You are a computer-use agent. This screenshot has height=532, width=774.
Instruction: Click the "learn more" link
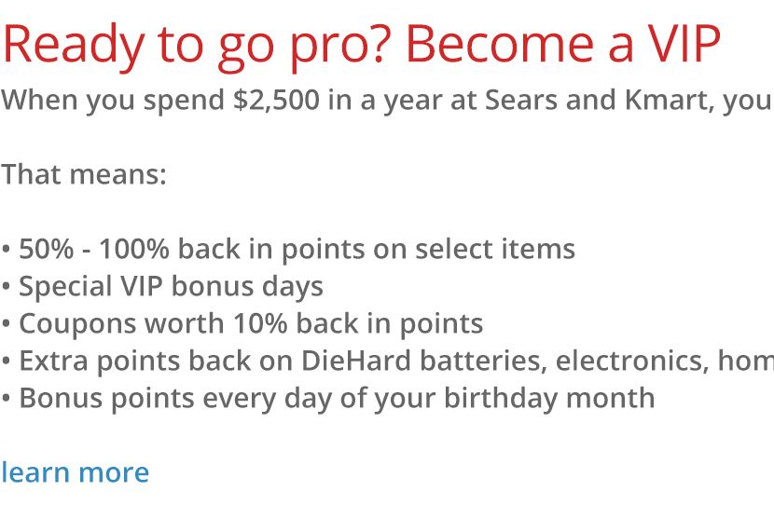75,472
